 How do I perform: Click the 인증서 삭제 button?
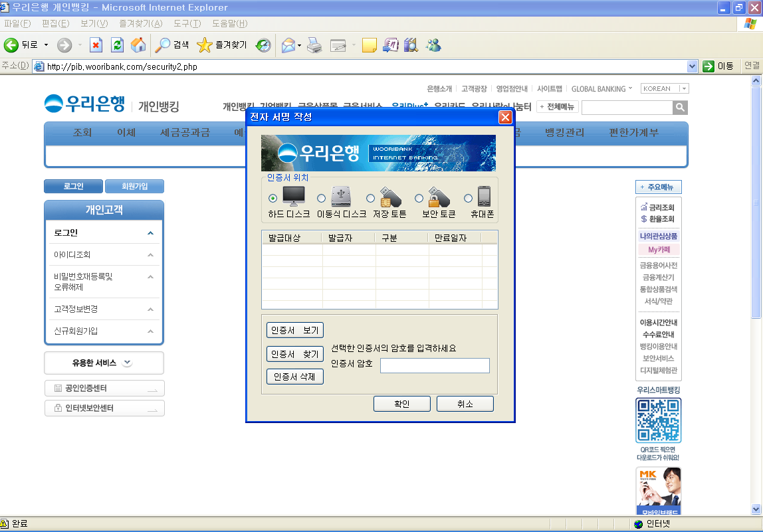(x=295, y=377)
